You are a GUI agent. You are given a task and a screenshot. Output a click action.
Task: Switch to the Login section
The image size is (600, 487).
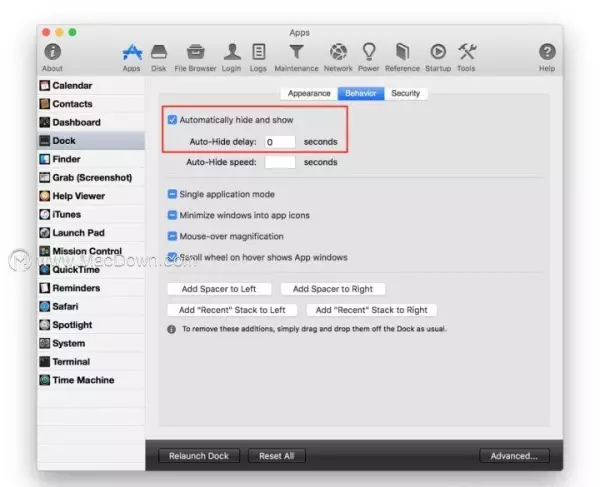click(232, 57)
